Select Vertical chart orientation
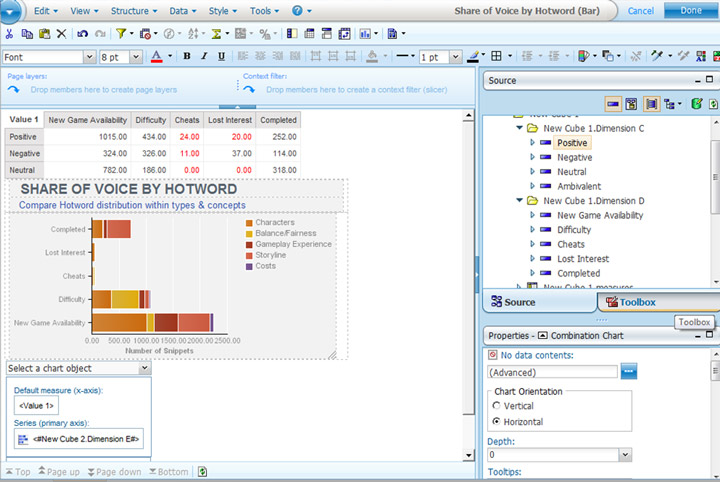The width and height of the screenshot is (720, 482). tap(496, 406)
